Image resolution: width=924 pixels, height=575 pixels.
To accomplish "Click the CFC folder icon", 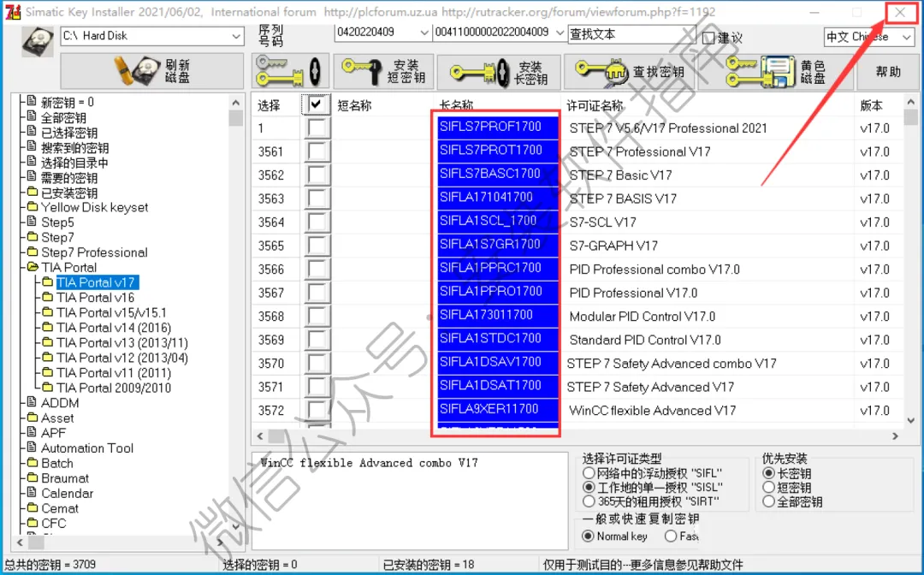I will [33, 523].
